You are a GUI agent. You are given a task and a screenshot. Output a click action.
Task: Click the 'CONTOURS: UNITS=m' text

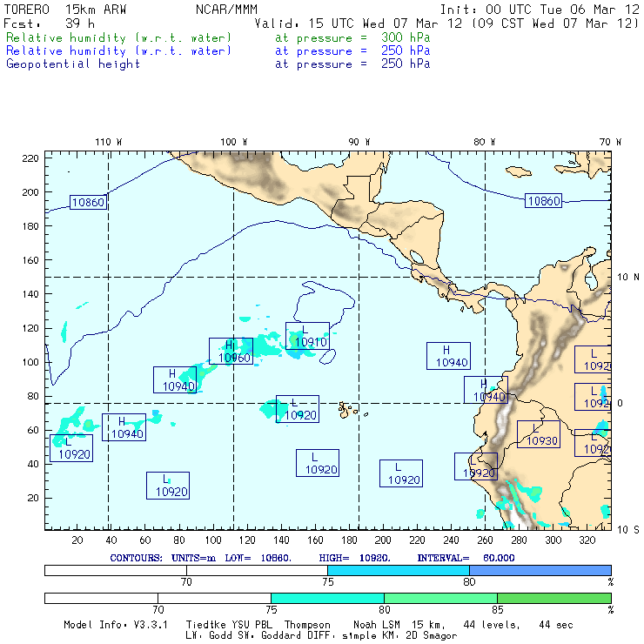(x=163, y=558)
